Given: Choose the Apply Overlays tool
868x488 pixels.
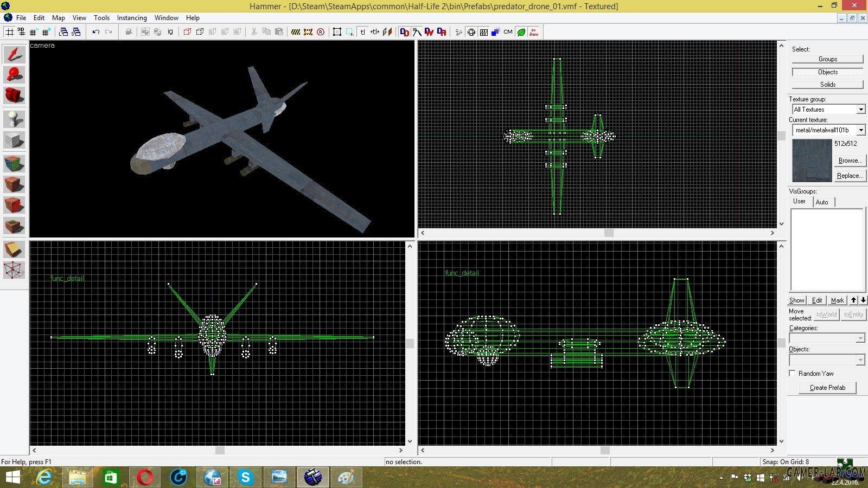Looking at the screenshot, I should (15, 226).
